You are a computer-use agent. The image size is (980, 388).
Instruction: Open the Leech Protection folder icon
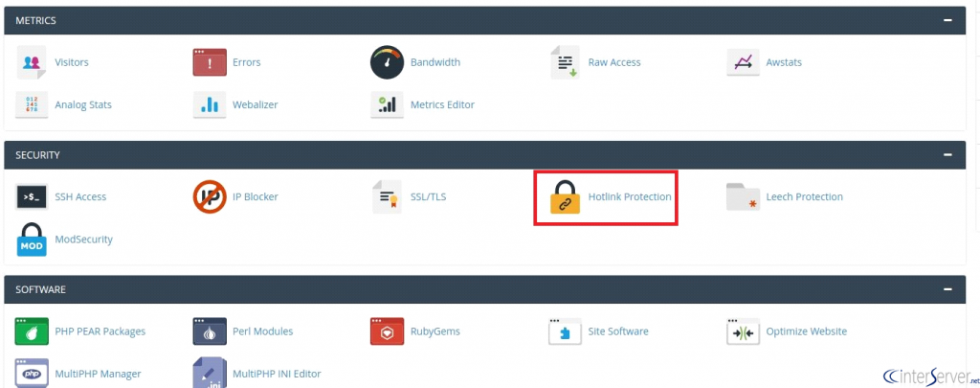(x=743, y=196)
